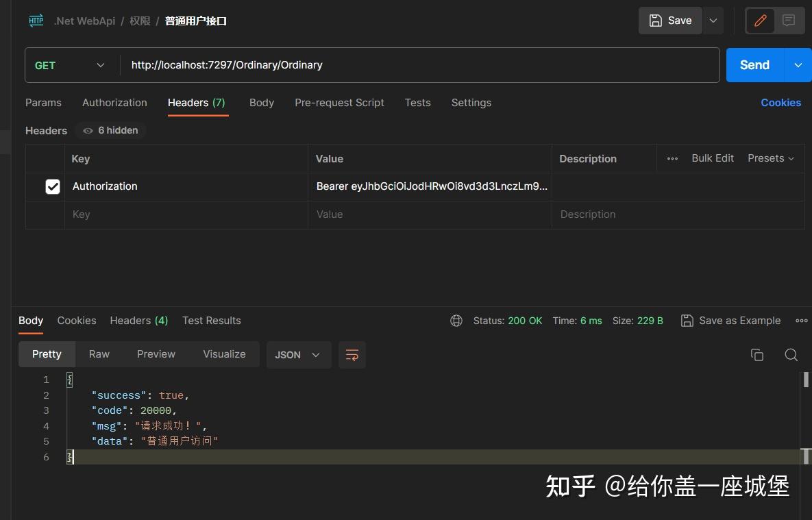812x520 pixels.
Task: Open the Save options dropdown arrow
Action: (x=713, y=21)
